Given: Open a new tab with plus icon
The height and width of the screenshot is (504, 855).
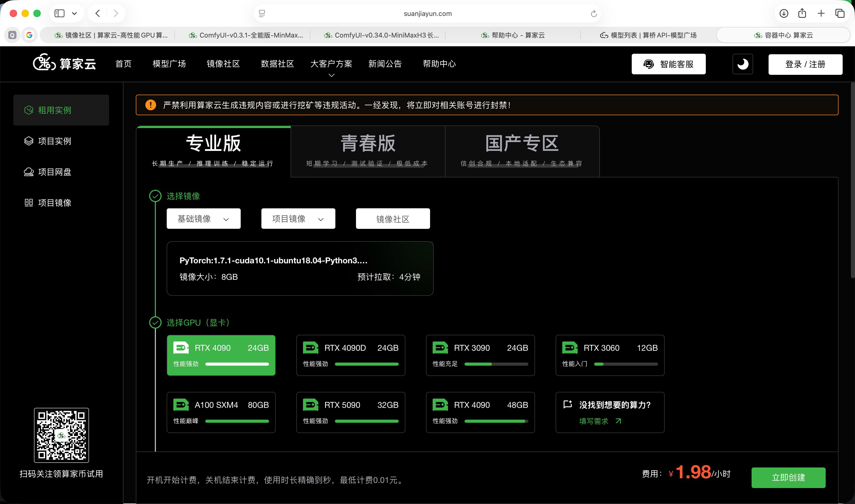Looking at the screenshot, I should (821, 13).
